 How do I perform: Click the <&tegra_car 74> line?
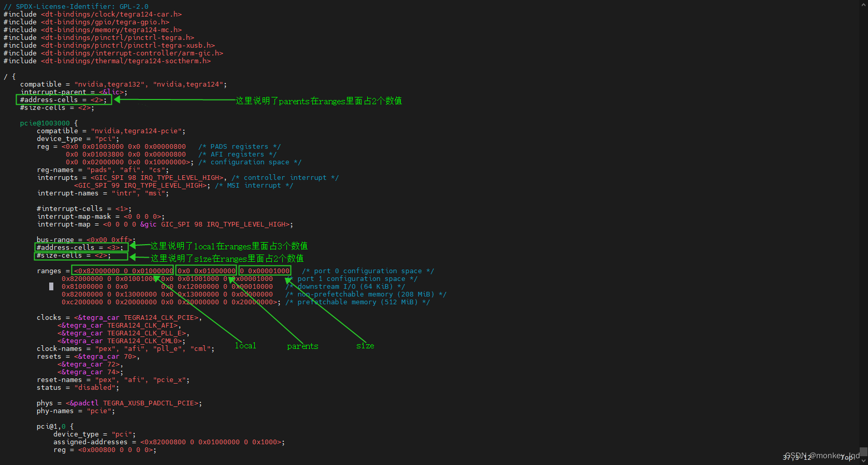pyautogui.click(x=90, y=372)
